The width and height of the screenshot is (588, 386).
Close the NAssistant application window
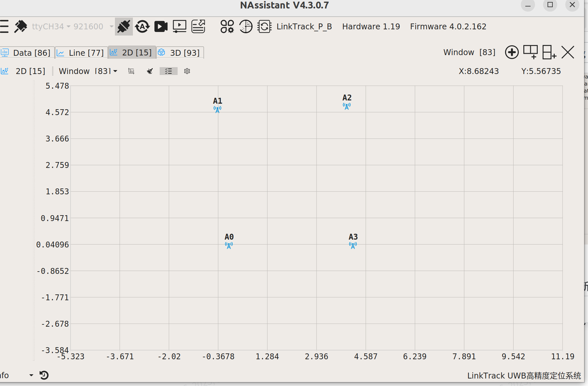[x=572, y=5]
